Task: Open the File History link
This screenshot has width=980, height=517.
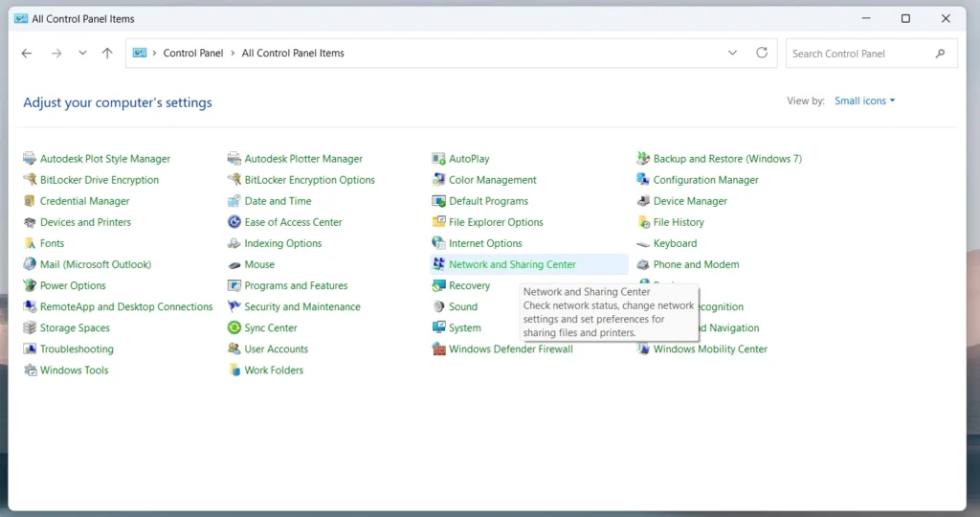Action: (679, 222)
